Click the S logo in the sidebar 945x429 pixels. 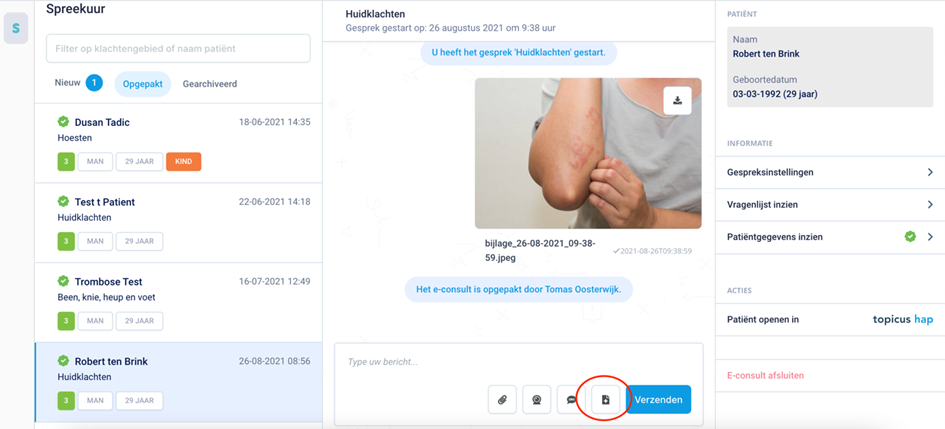click(16, 28)
